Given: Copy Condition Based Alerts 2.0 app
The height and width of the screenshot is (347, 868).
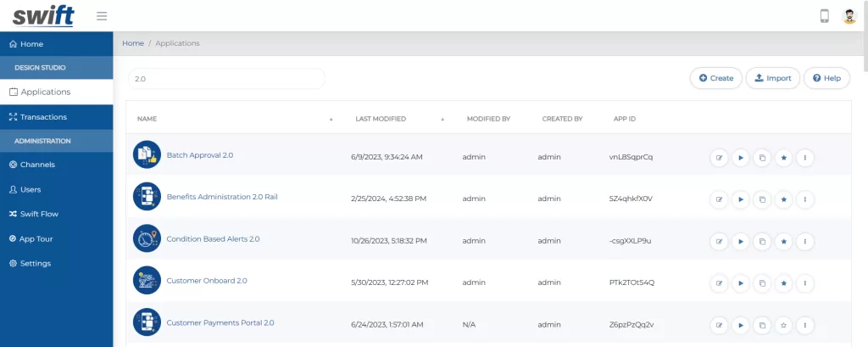Looking at the screenshot, I should pos(762,241).
